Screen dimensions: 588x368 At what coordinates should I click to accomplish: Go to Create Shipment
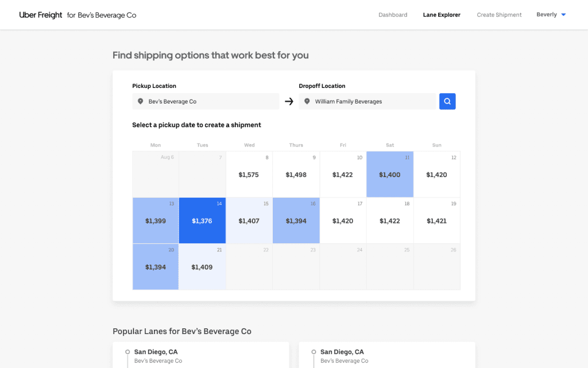coord(499,15)
